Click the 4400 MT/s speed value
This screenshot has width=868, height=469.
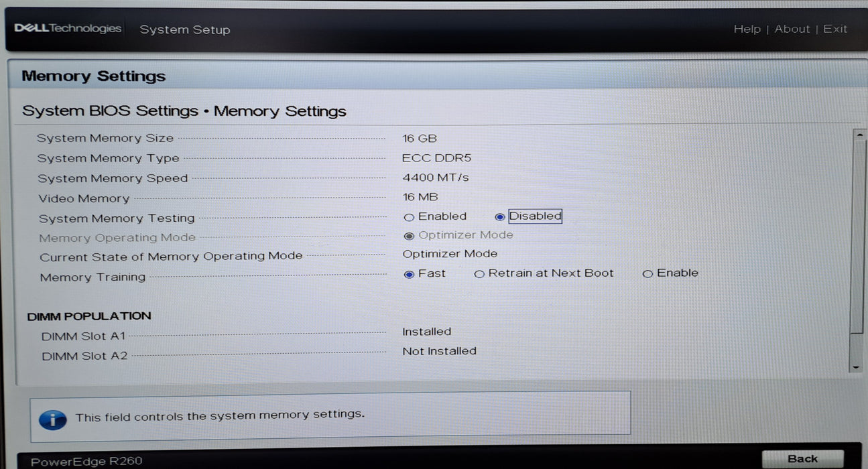click(x=436, y=178)
